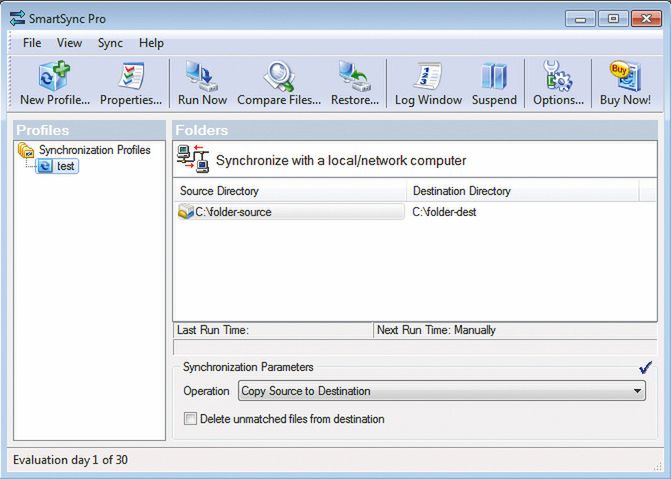Viewport: 671px width, 479px height.
Task: Open the Help menu
Action: 151,43
